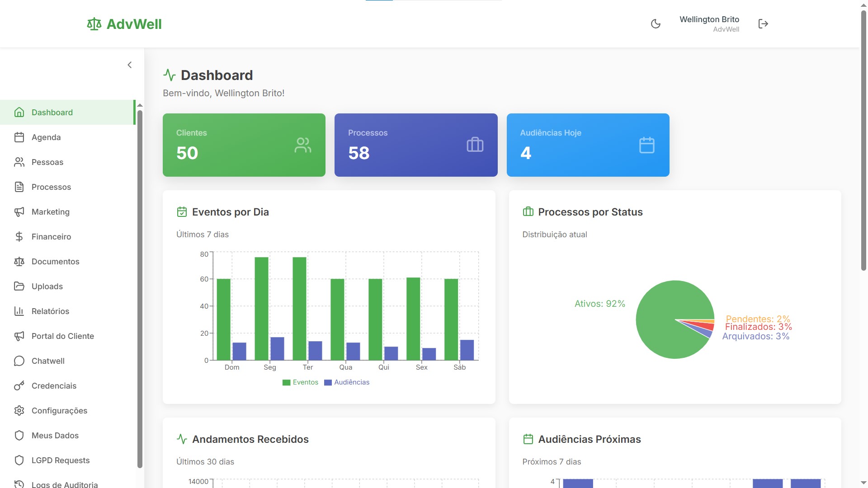Viewport: 868px width, 488px height.
Task: Toggle the Eventos legend in bar chart
Action: (x=300, y=382)
